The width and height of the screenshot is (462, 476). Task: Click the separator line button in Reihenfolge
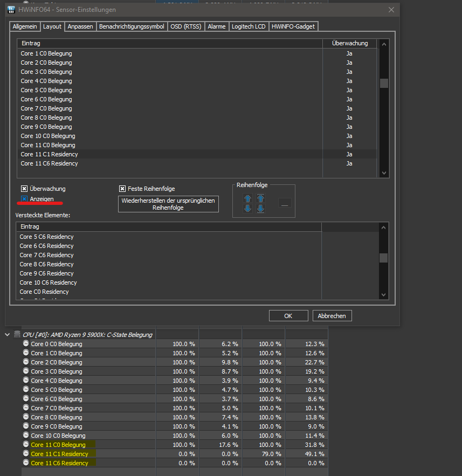(285, 203)
